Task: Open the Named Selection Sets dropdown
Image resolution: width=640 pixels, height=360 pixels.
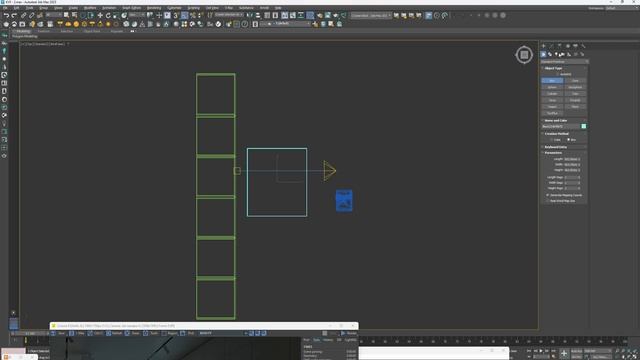Action: 229,15
